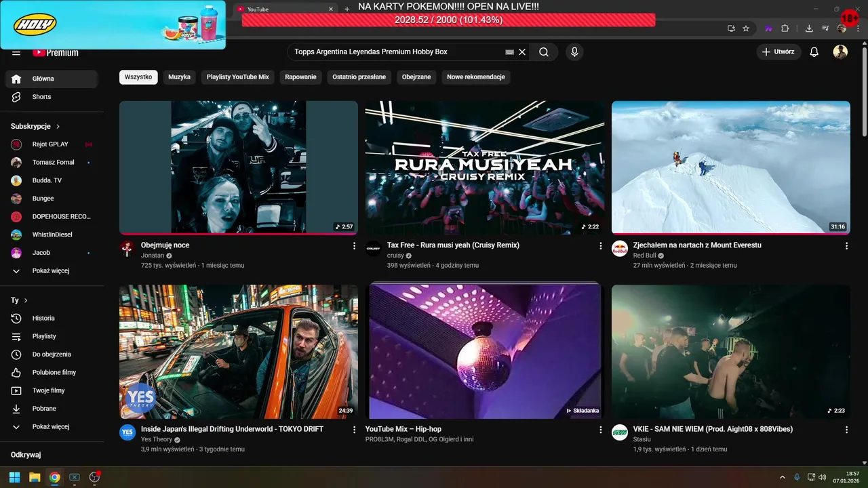This screenshot has height=488, width=868.
Task: Open options for VKIE - SAM NIE WIEM
Action: (x=846, y=430)
